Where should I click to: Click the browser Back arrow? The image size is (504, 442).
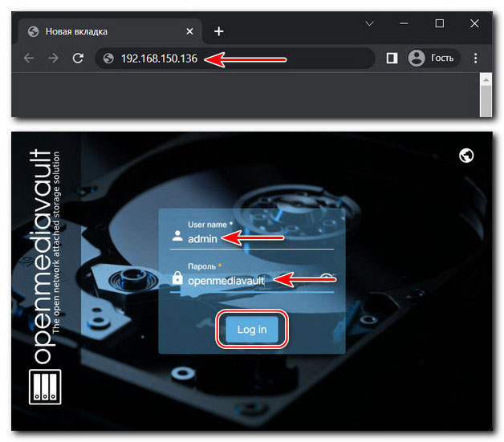pyautogui.click(x=29, y=58)
